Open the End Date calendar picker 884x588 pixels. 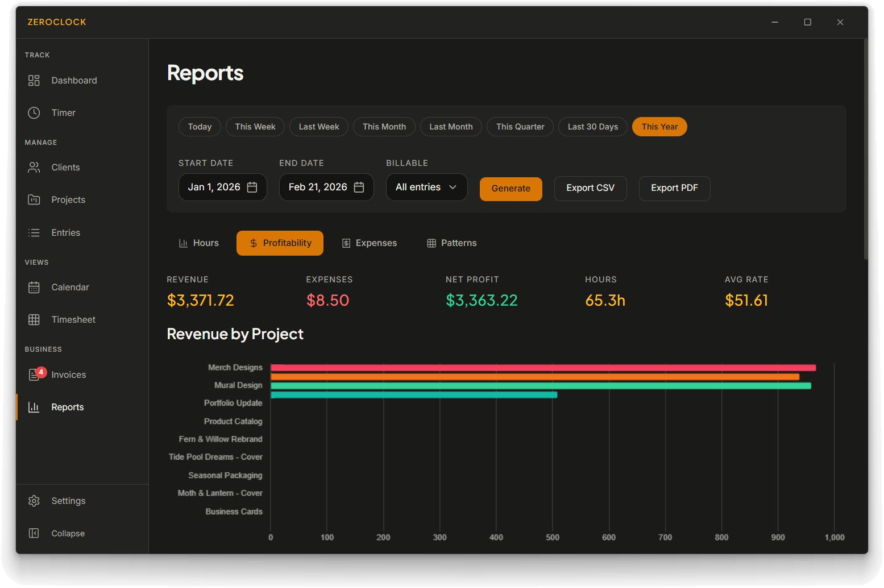359,187
